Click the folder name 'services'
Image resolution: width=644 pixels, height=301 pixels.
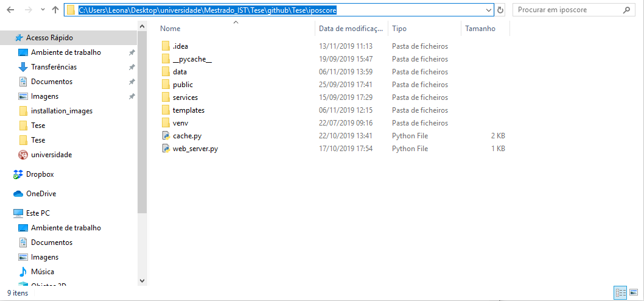(185, 97)
